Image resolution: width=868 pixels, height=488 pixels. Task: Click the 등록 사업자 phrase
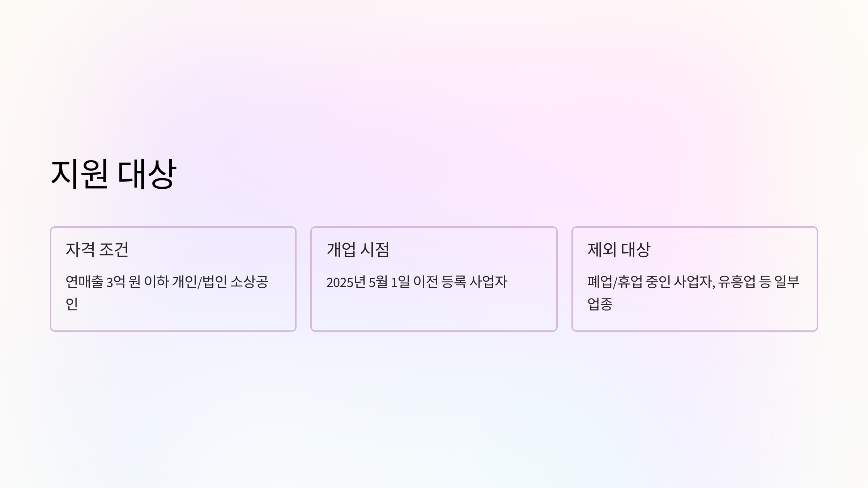pos(475,282)
